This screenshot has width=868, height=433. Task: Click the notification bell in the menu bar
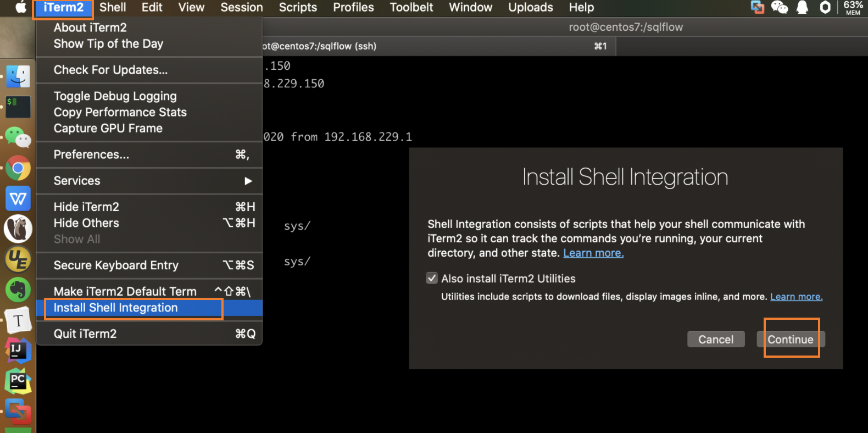pos(803,7)
